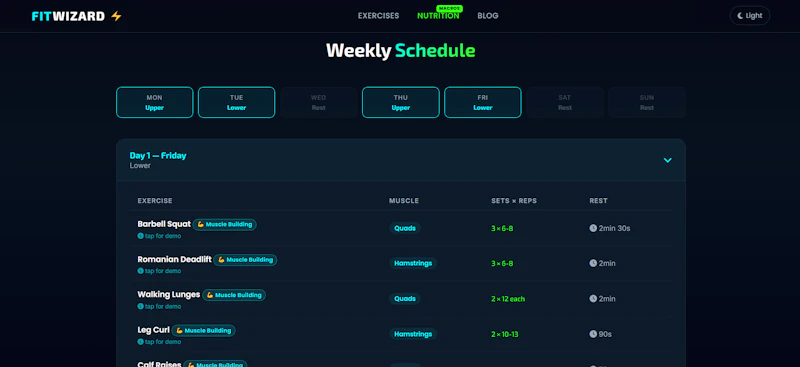Click the 90s rest value
This screenshot has width=800, height=367.
605,334
